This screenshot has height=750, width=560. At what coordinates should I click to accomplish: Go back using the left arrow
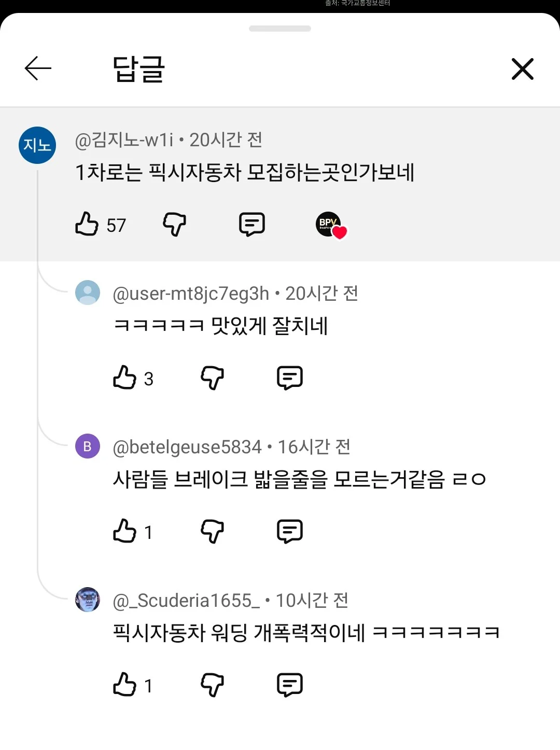click(x=38, y=68)
